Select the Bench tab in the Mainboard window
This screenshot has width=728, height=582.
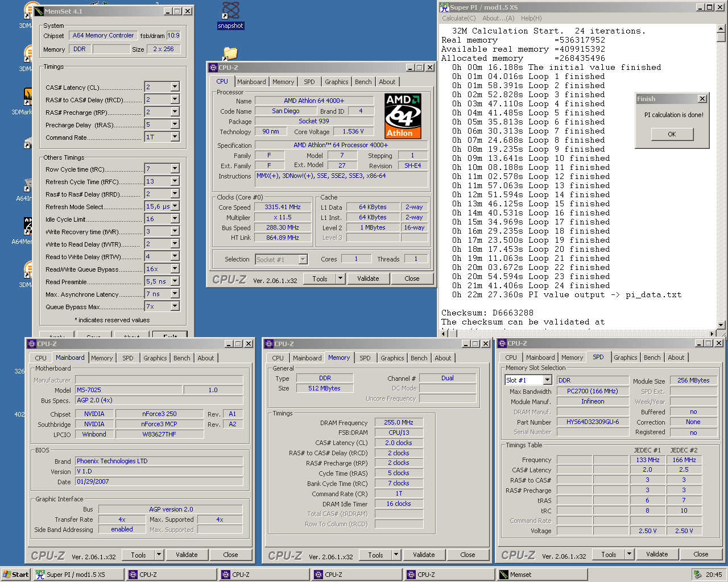point(182,358)
